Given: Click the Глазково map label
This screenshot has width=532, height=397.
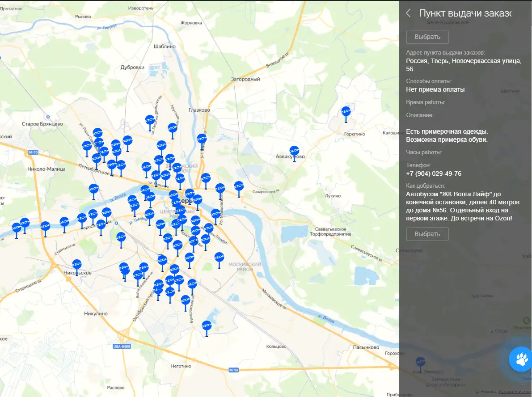Looking at the screenshot, I should pos(199,110).
